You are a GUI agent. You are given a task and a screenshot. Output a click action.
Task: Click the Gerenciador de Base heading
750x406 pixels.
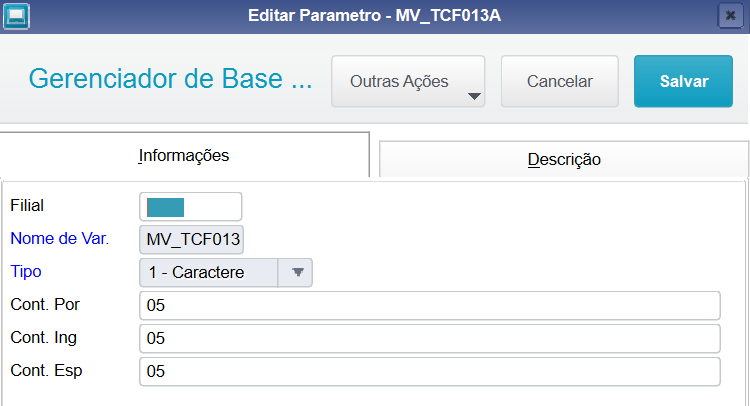[170, 79]
